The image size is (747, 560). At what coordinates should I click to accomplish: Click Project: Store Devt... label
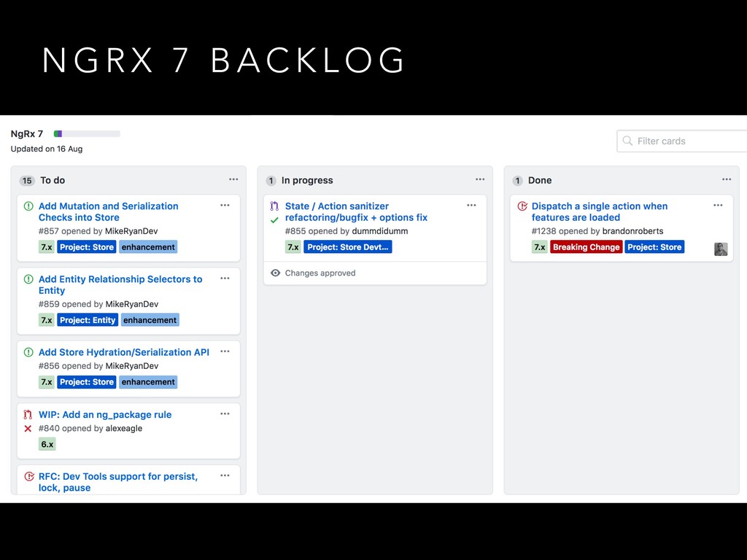348,247
